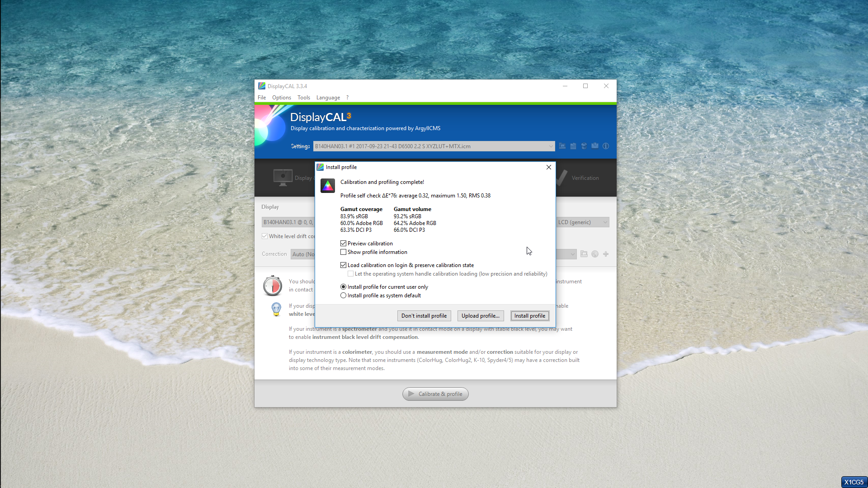Minimize the DisplayCAL window
This screenshot has height=488, width=868.
pyautogui.click(x=565, y=86)
